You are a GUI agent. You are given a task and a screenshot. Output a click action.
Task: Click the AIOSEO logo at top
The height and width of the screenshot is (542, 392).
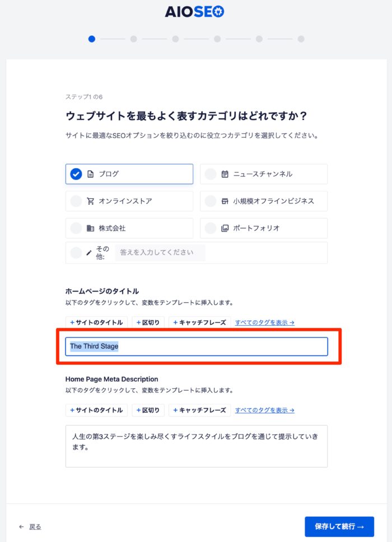point(194,12)
